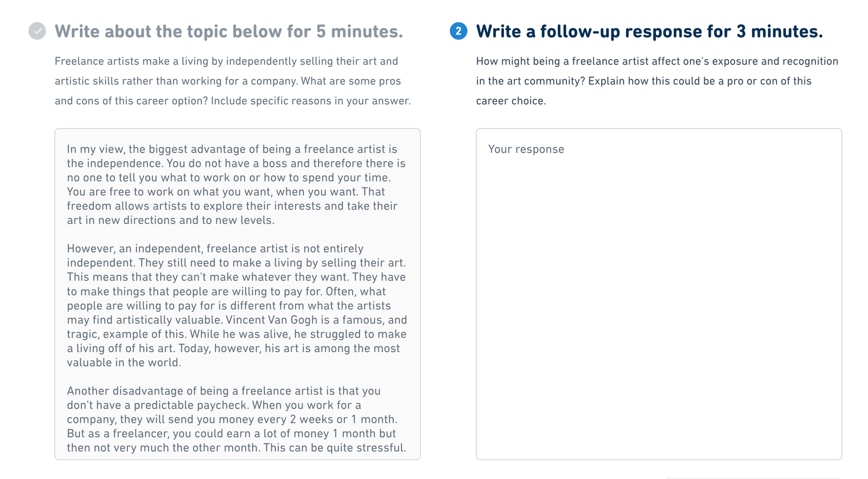Click the words "career choice." in the follow-up prompt
This screenshot has height=479, width=868.
pyautogui.click(x=510, y=101)
